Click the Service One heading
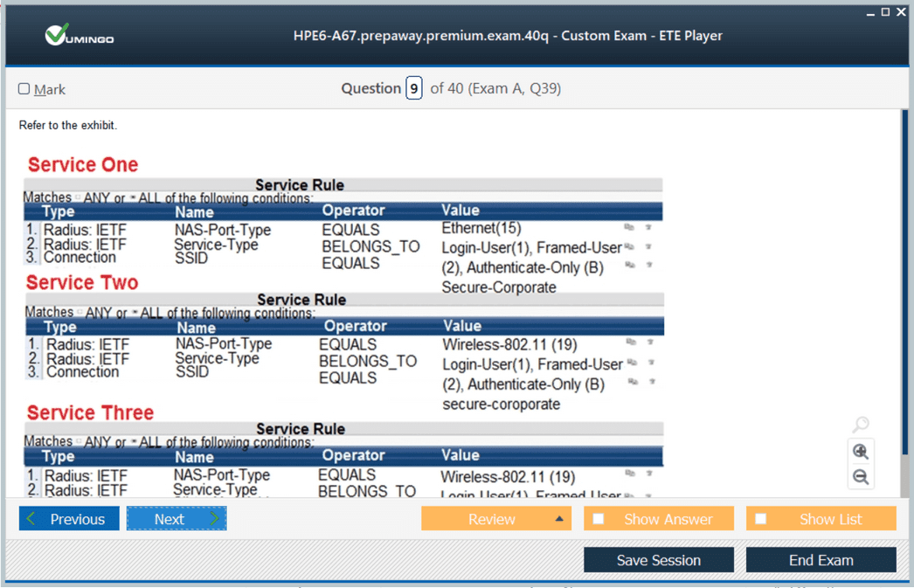This screenshot has width=914, height=588. [83, 165]
